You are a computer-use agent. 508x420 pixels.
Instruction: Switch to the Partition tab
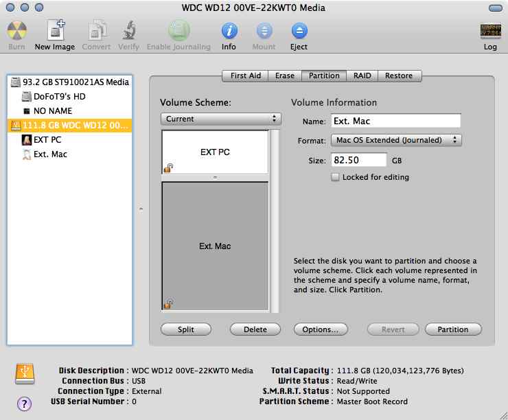point(324,75)
